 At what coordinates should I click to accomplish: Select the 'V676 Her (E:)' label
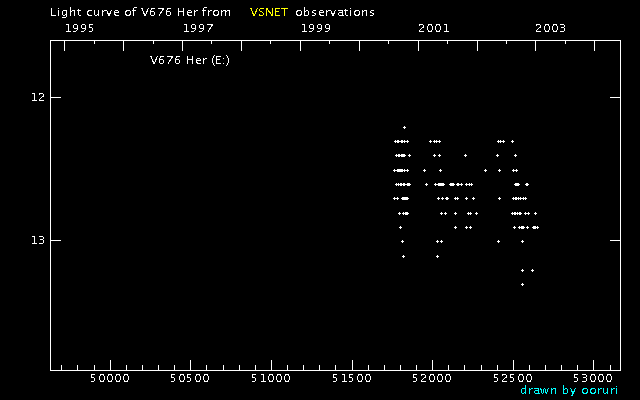tap(190, 60)
